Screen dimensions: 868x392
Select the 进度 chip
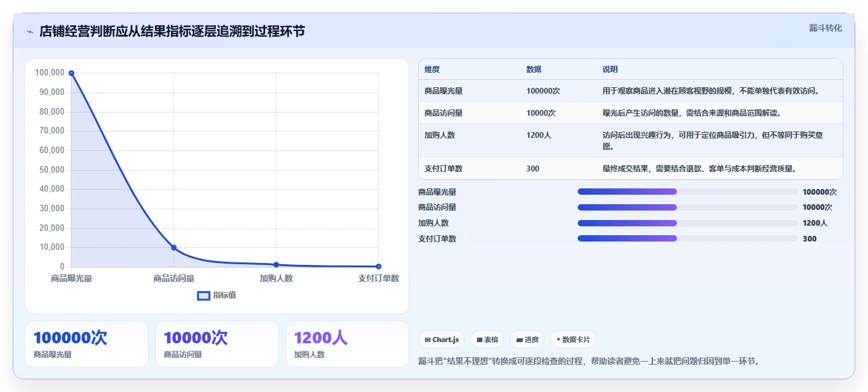(x=527, y=340)
